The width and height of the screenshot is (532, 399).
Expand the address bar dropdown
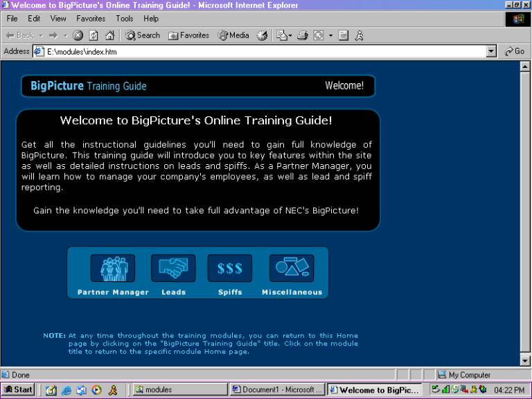491,51
